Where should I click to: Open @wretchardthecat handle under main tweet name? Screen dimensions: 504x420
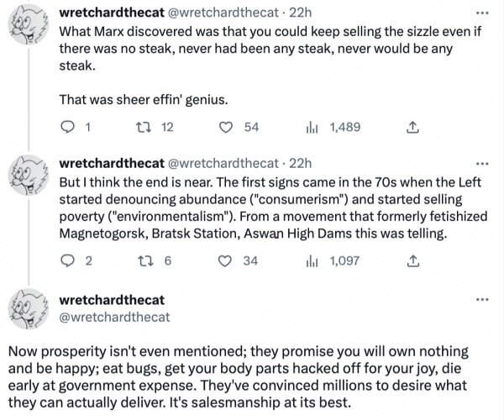[x=114, y=318]
